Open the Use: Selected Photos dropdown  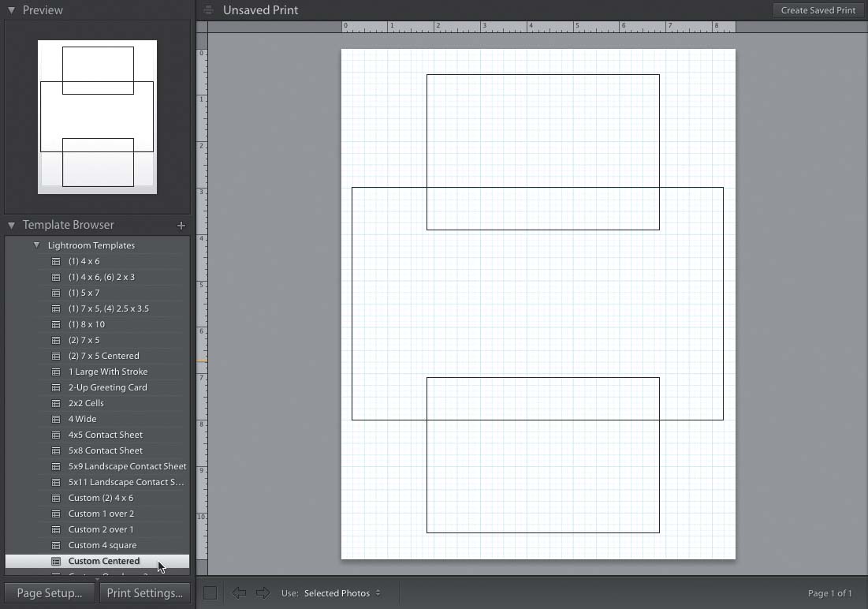pyautogui.click(x=342, y=593)
